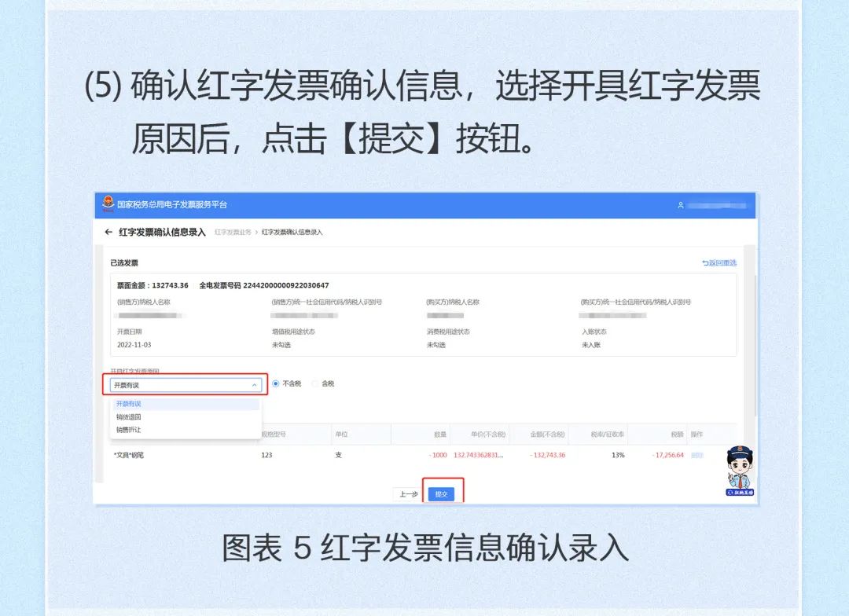849x616 pixels.
Task: Select the 不含税 radio button
Action: pos(276,383)
